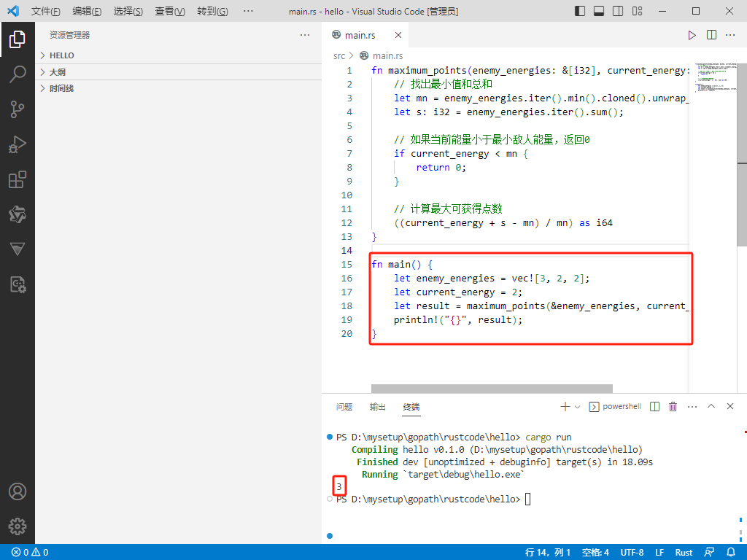
Task: Show more menu bar items ellipsis
Action: [248, 11]
